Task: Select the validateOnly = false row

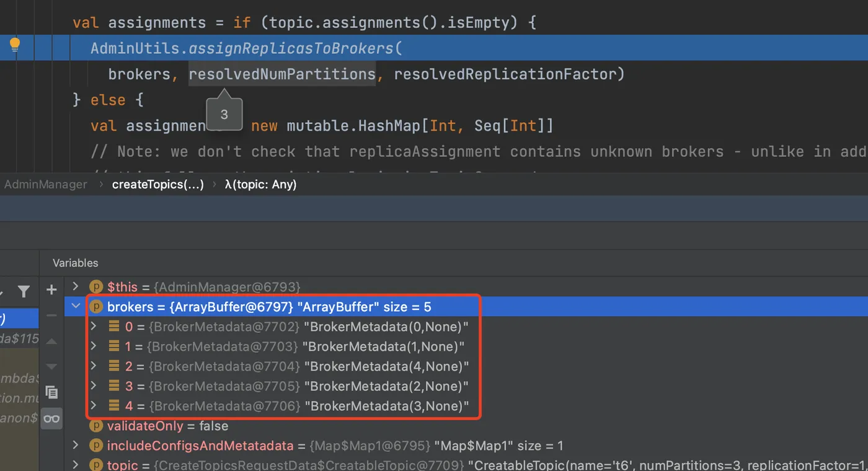Action: coord(466,426)
